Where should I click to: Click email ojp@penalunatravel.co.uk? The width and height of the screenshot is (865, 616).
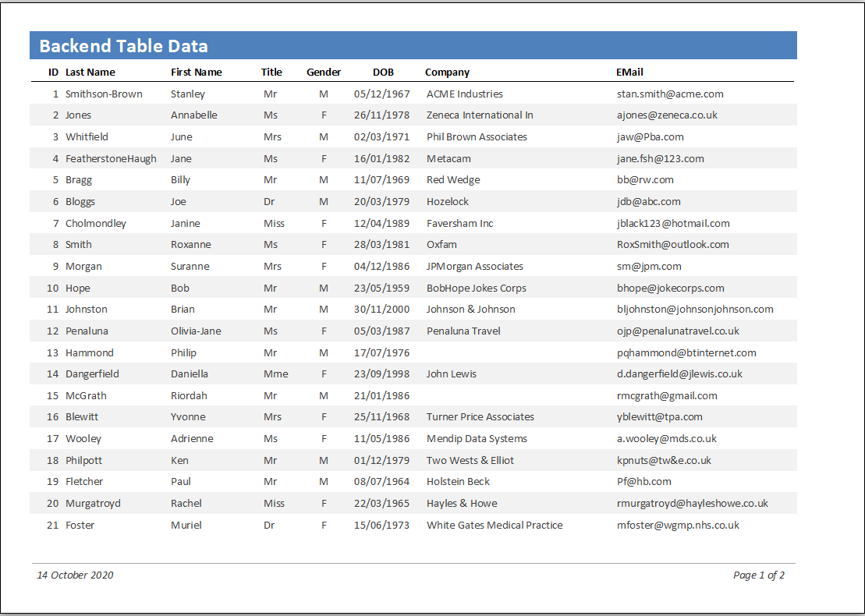[678, 331]
